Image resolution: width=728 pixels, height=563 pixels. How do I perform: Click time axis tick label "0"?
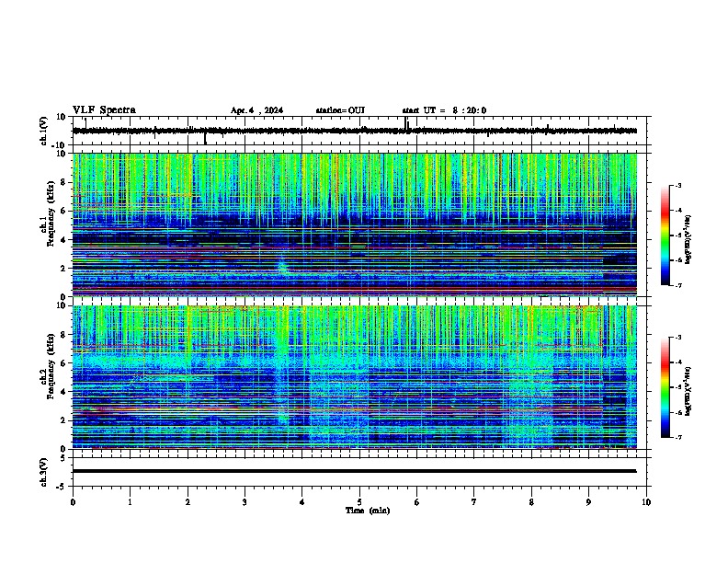click(x=73, y=501)
